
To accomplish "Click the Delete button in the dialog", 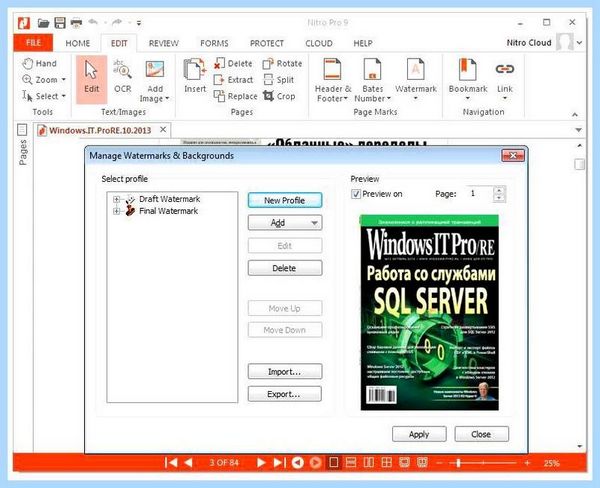I will point(285,268).
